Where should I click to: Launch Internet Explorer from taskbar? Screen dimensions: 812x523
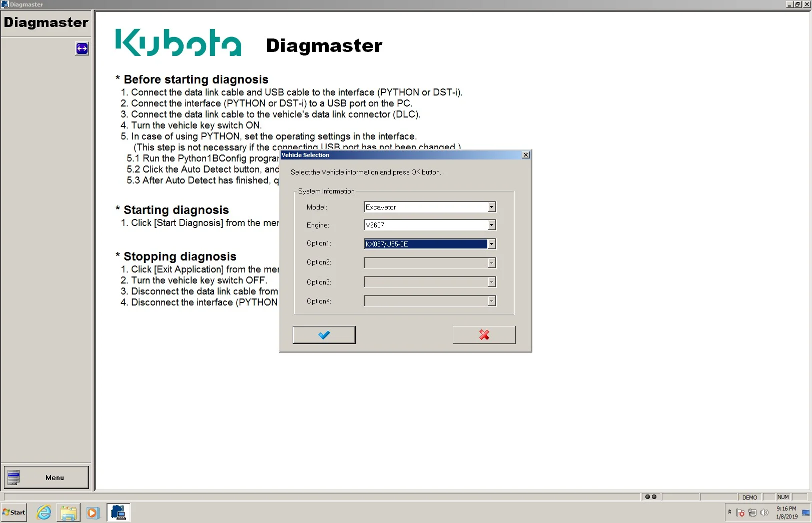click(x=44, y=512)
